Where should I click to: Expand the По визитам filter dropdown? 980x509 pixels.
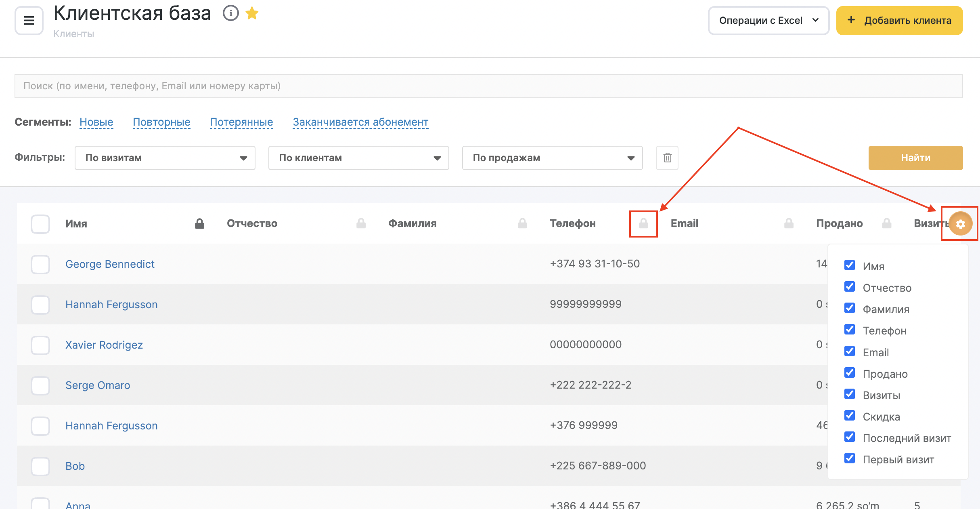point(165,158)
